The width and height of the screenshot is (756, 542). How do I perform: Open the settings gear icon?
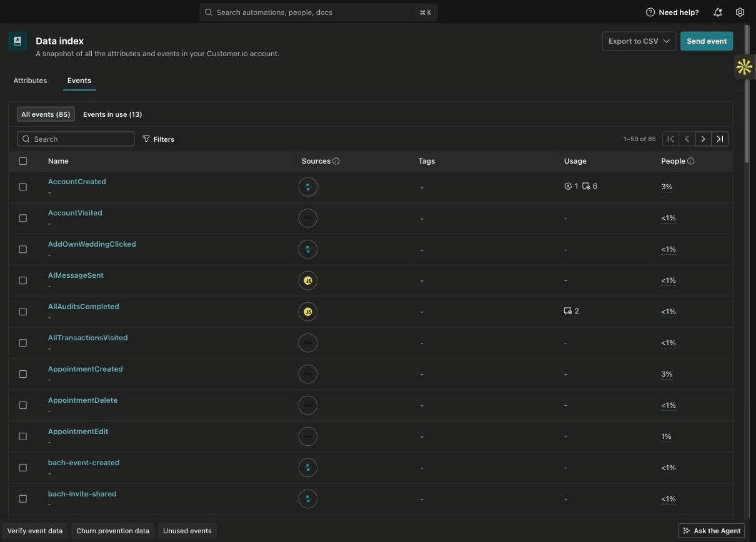click(x=740, y=12)
